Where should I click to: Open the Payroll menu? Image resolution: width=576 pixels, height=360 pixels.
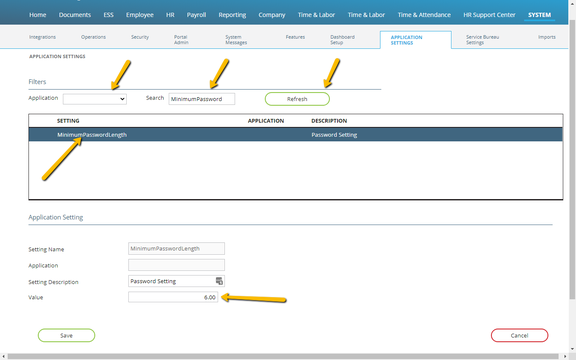196,15
